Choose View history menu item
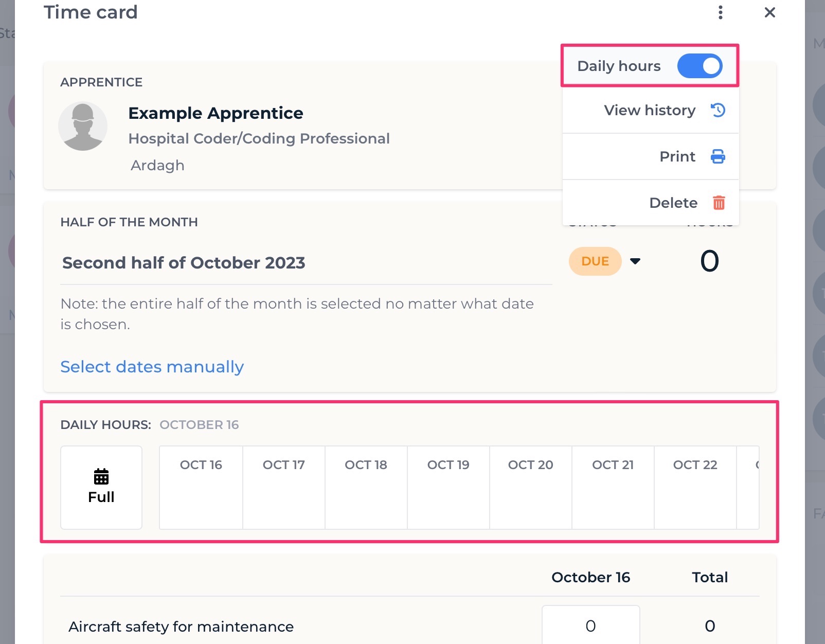Viewport: 825px width, 644px height. (x=651, y=110)
